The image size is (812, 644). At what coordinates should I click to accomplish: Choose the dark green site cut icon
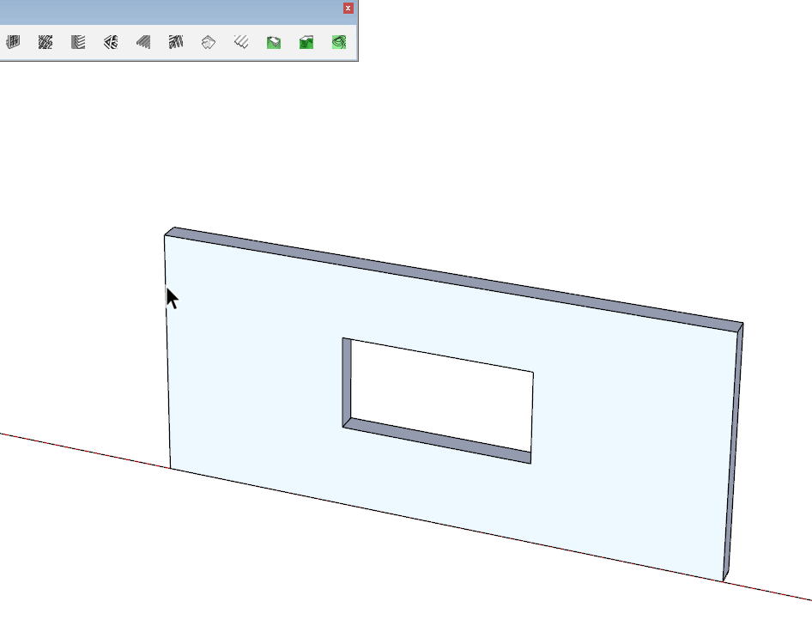(306, 42)
